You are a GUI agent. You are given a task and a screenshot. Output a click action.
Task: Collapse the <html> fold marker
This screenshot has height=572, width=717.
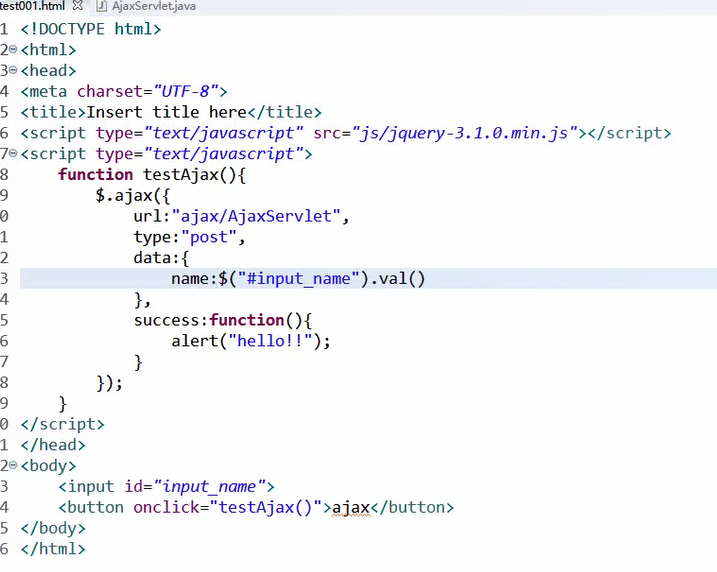click(13, 49)
